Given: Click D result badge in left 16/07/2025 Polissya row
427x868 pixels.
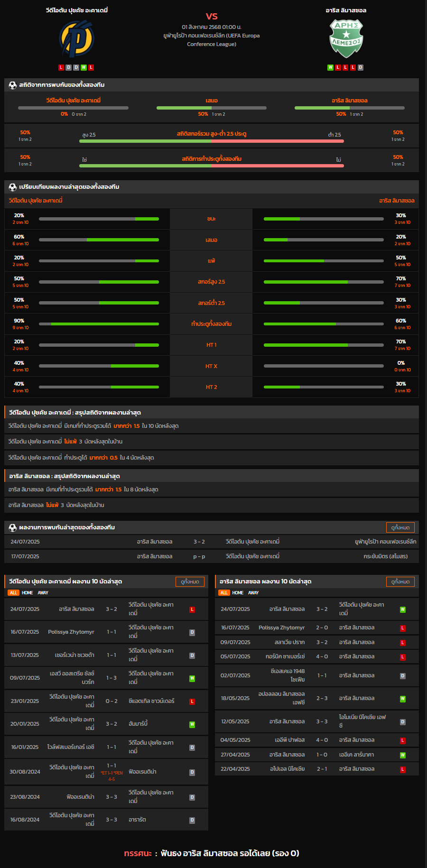Looking at the screenshot, I should coord(192,632).
